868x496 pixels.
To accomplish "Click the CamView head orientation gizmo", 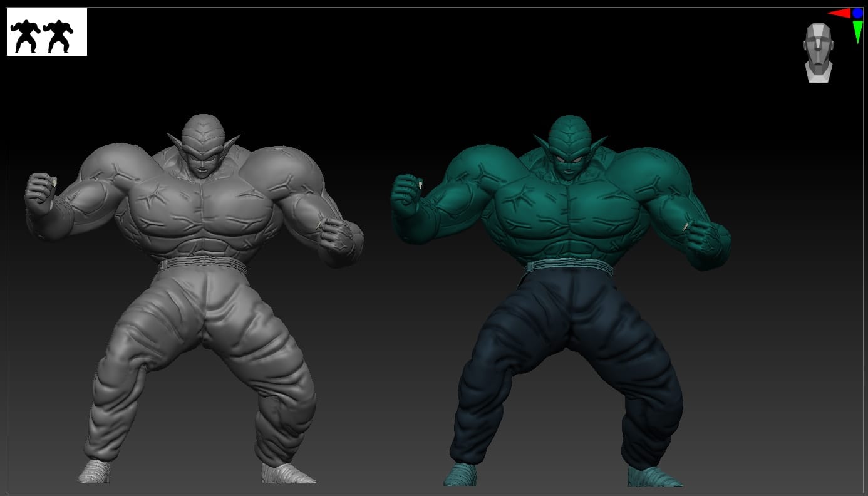I will point(818,53).
